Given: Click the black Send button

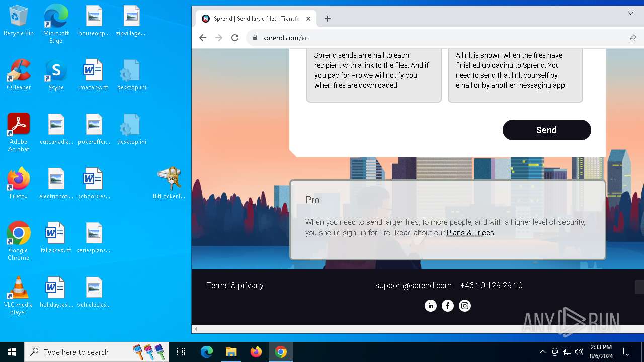Looking at the screenshot, I should click(547, 130).
